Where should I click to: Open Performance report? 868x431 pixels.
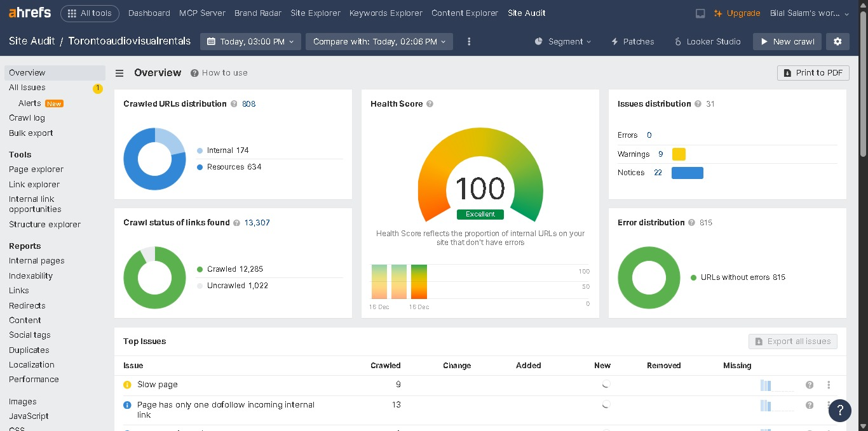(x=34, y=380)
